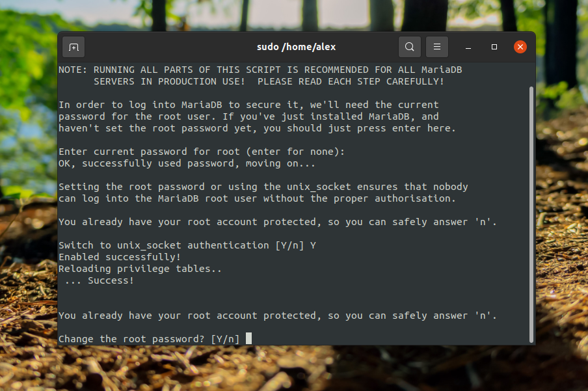Viewport: 588px width, 391px height.
Task: Click the cursor after "Change the root password?"
Action: 248,339
